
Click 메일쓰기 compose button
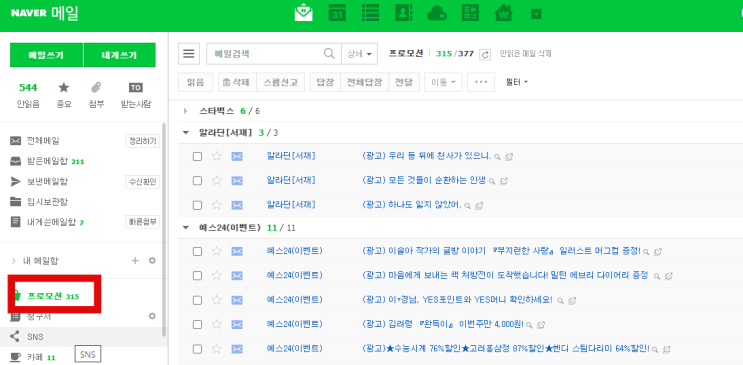[x=46, y=55]
